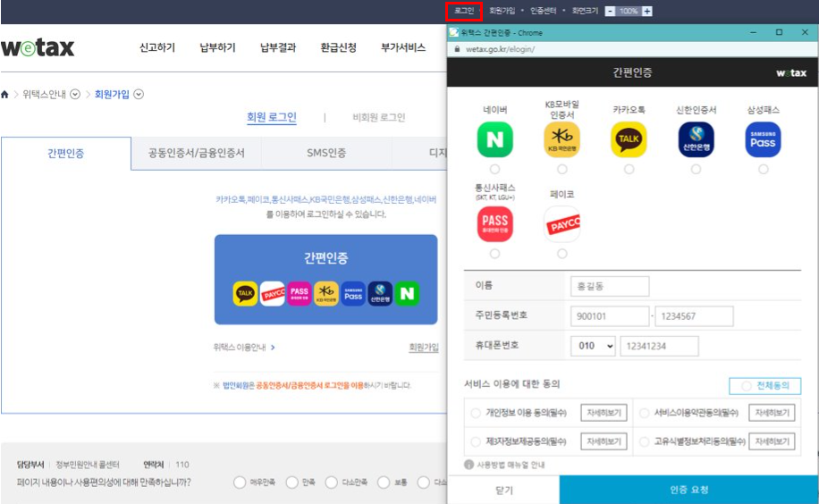Select the Naver authentication icon in popup
The width and height of the screenshot is (819, 504).
494,139
